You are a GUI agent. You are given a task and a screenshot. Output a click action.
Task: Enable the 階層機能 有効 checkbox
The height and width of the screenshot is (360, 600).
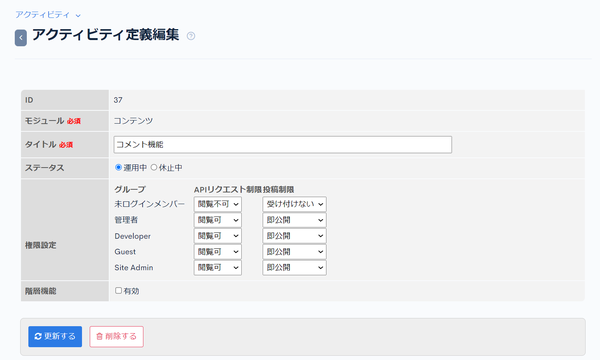pyautogui.click(x=118, y=291)
